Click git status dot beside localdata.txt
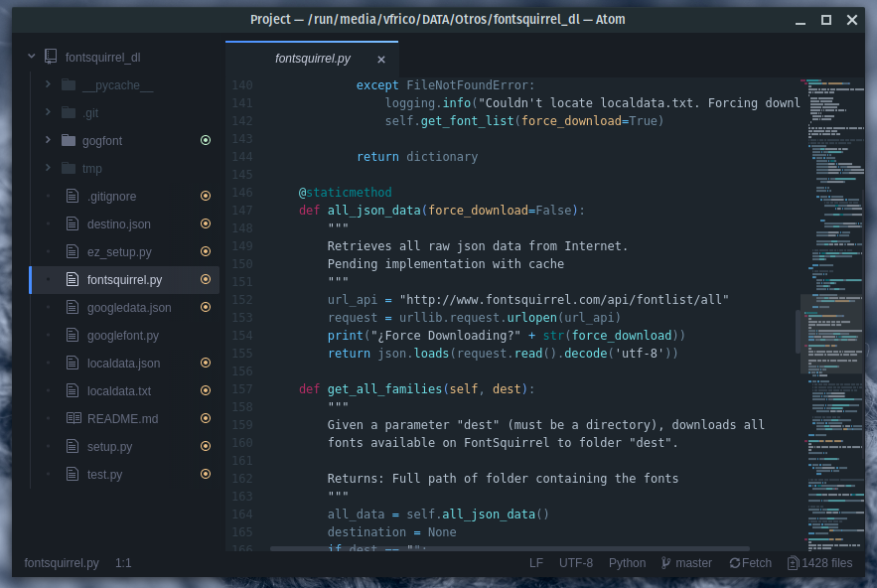The image size is (877, 588). tap(206, 390)
